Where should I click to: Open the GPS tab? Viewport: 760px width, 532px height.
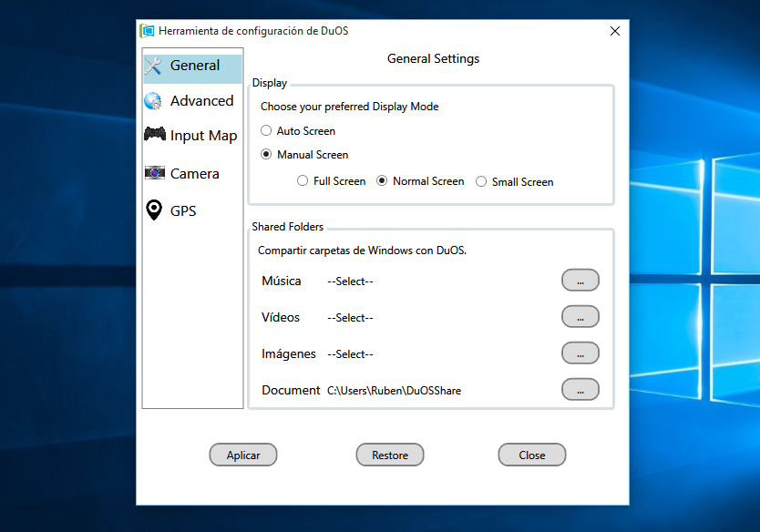(x=192, y=210)
